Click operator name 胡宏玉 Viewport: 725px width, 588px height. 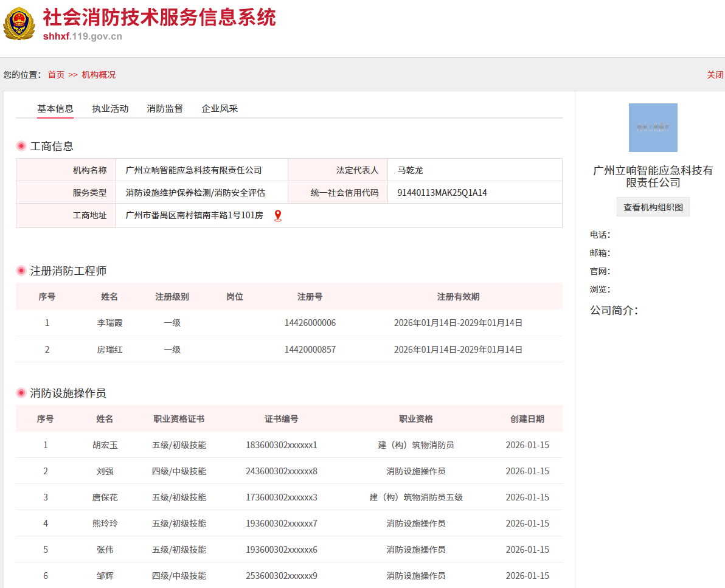(x=105, y=444)
